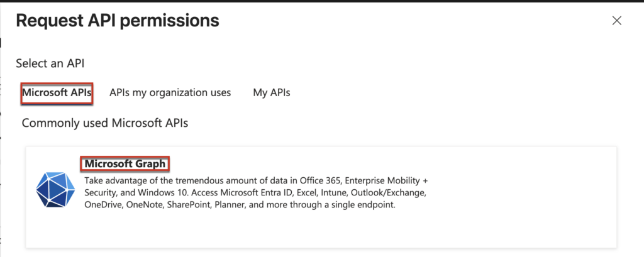The image size is (644, 257).
Task: Click the Microsoft Graph polyhedron icon
Action: [55, 189]
